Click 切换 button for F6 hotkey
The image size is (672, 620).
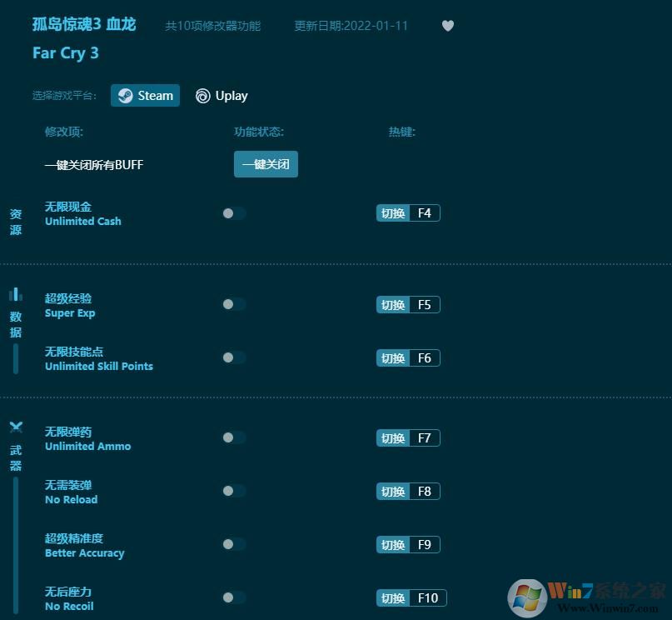click(393, 358)
